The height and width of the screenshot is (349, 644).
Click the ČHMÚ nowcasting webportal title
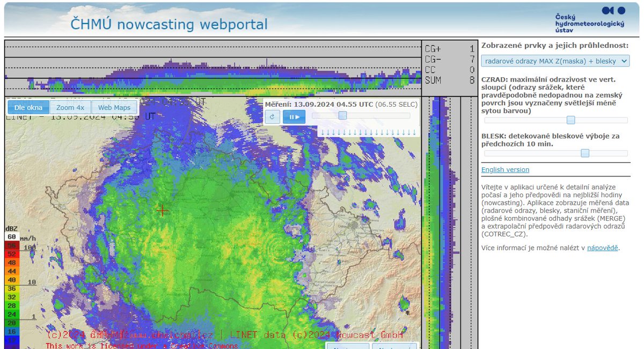point(169,24)
